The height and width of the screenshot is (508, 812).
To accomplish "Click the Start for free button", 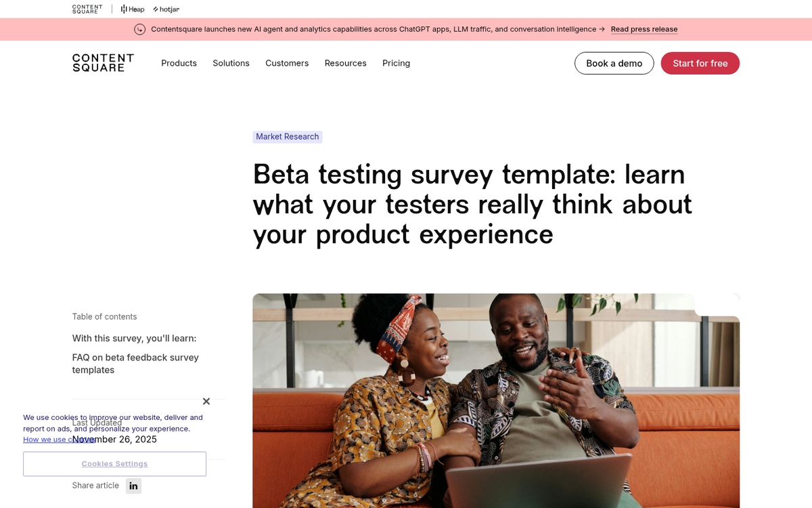I will (x=700, y=63).
